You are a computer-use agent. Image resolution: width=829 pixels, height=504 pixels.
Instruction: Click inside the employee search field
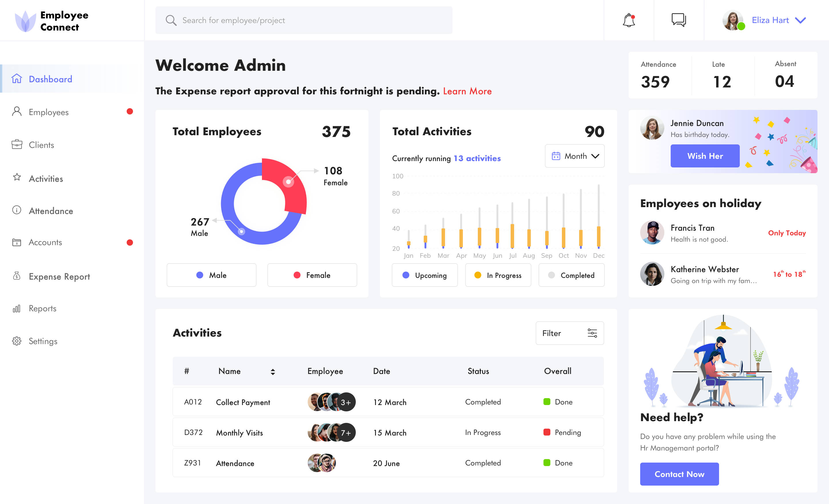pos(303,20)
